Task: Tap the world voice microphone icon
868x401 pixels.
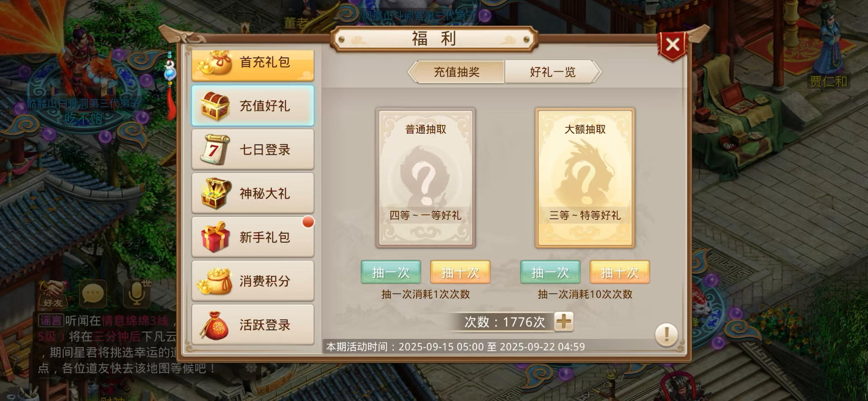Action: 137,293
